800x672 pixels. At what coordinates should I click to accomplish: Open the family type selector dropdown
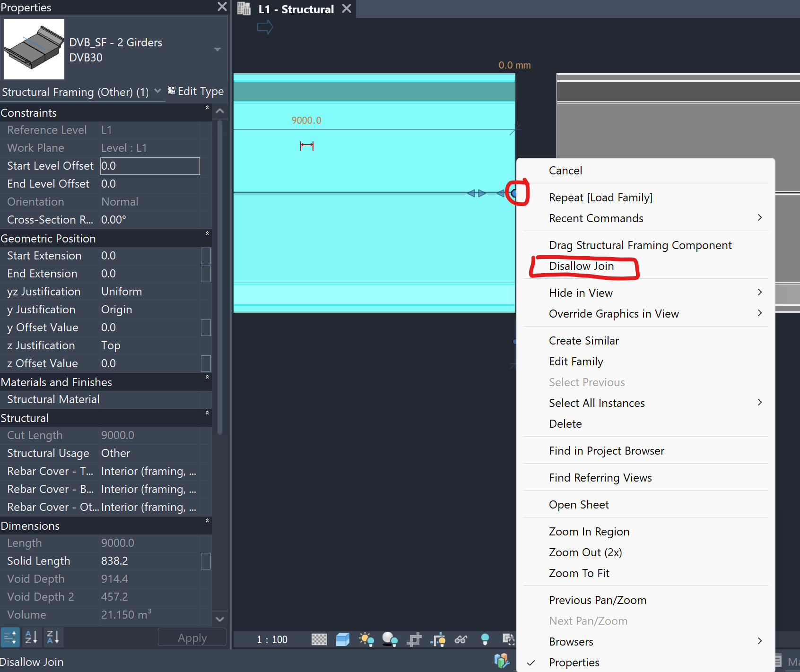(217, 49)
